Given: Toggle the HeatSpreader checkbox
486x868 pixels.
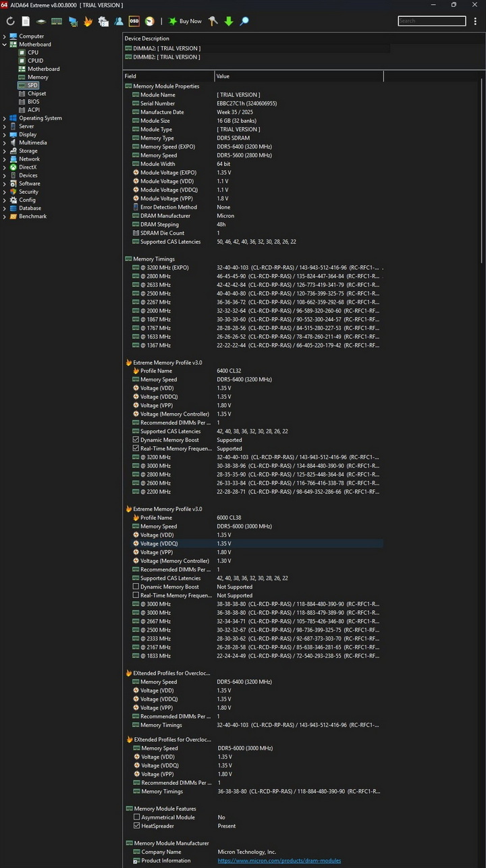Looking at the screenshot, I should click(x=136, y=826).
